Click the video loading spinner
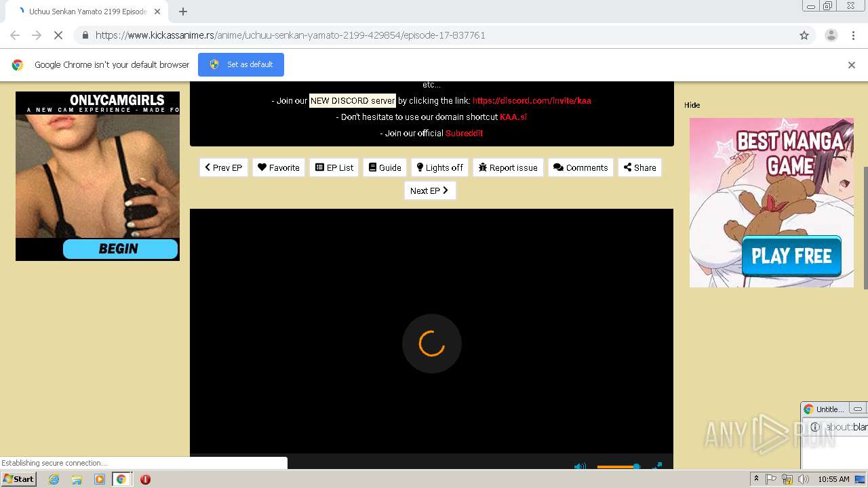 point(432,344)
